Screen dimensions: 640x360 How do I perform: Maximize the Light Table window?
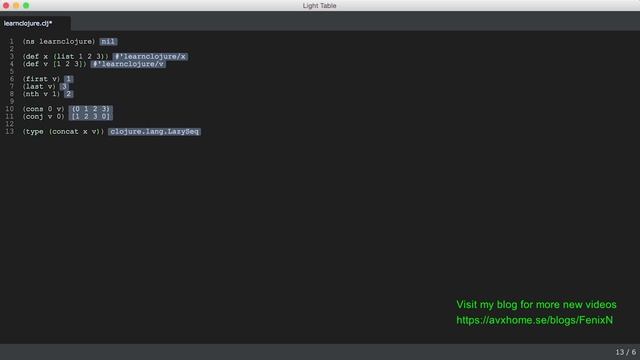pos(26,5)
